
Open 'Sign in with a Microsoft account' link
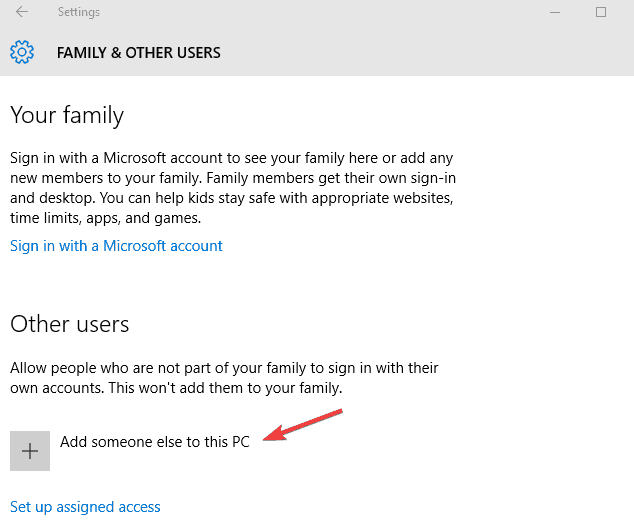(x=116, y=246)
